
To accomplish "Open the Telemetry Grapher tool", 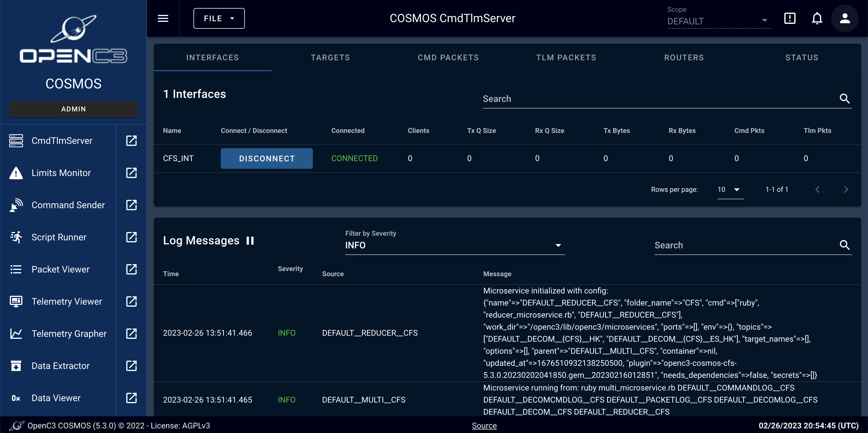I will 69,333.
